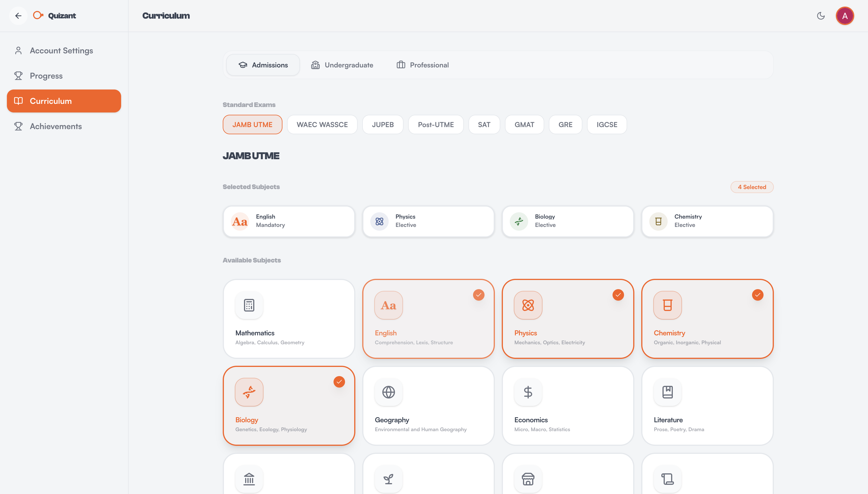Screen dimensions: 868x494
Task: Click the Curriculum open-book icon
Action: [x=18, y=101]
